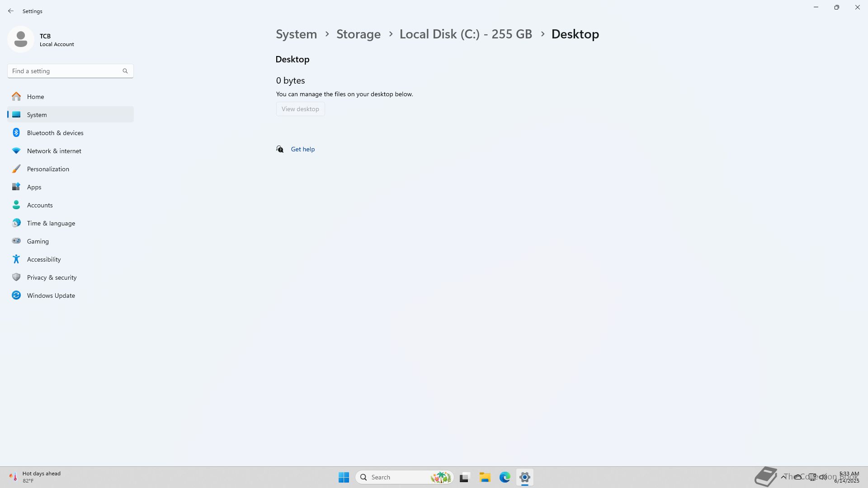This screenshot has width=868, height=488.
Task: Click the Bluetooth & devices icon
Action: pyautogui.click(x=16, y=132)
